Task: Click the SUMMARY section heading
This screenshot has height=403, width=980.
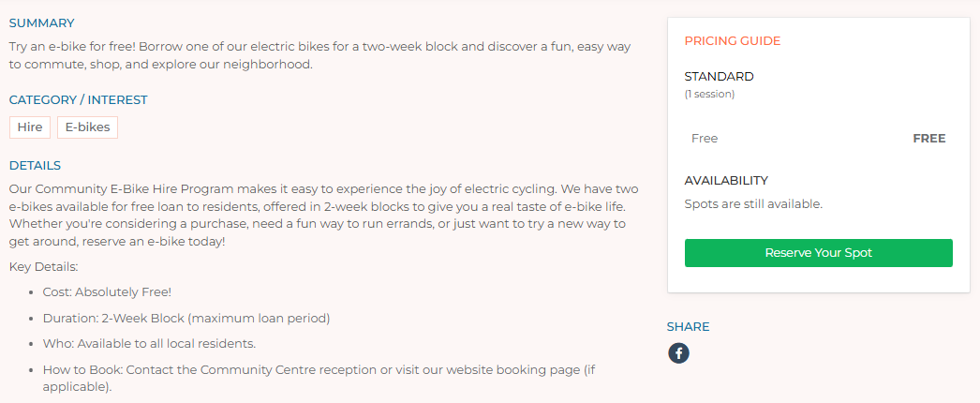Action: coord(41,22)
